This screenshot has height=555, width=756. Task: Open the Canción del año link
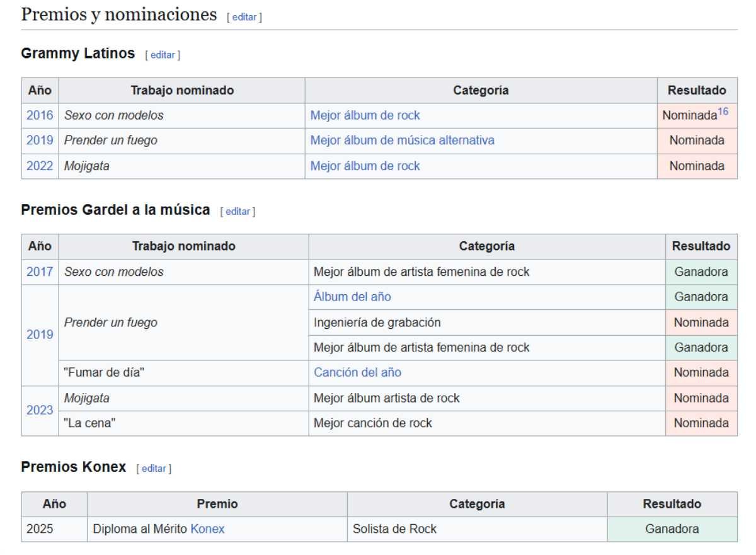tap(357, 372)
